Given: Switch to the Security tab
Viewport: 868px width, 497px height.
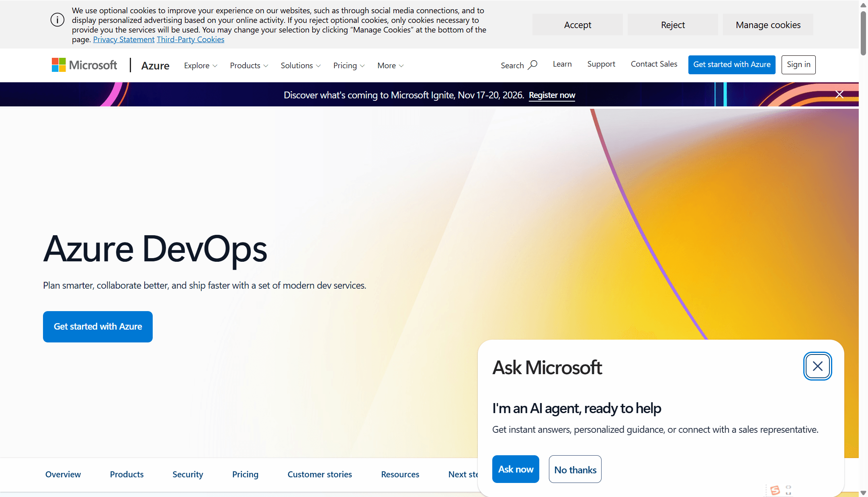Looking at the screenshot, I should 188,475.
